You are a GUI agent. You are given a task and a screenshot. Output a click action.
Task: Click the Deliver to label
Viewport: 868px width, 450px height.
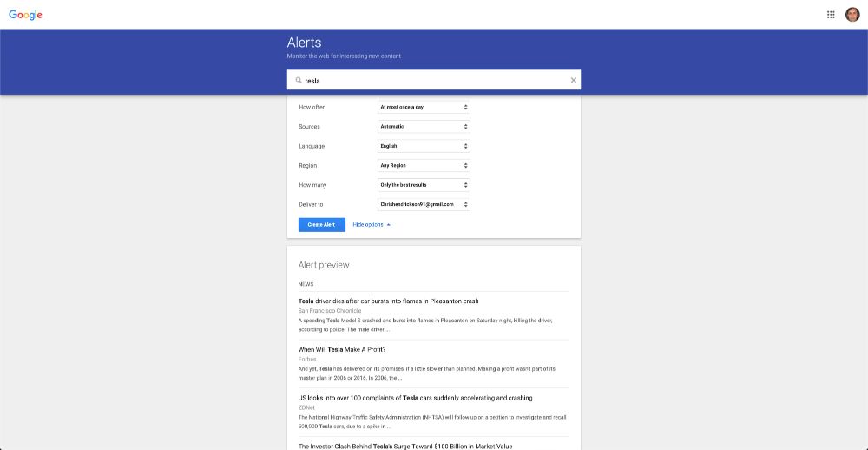311,204
